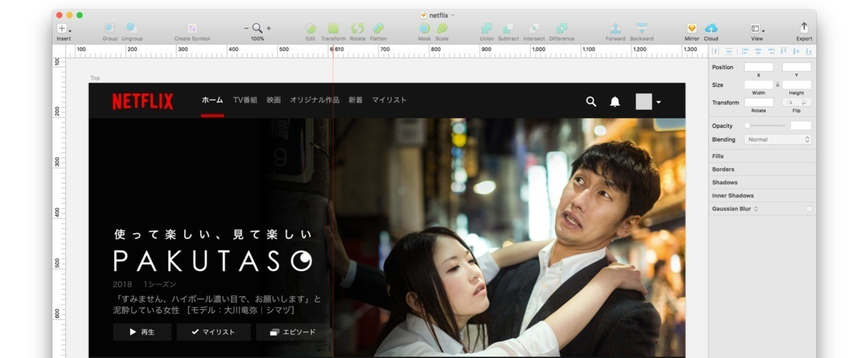Click the flip horizontal button
This screenshot has height=358, width=868.
789,102
